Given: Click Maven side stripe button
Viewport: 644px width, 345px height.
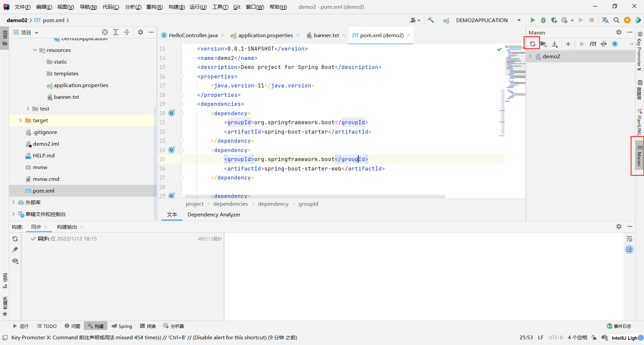Looking at the screenshot, I should pos(639,155).
